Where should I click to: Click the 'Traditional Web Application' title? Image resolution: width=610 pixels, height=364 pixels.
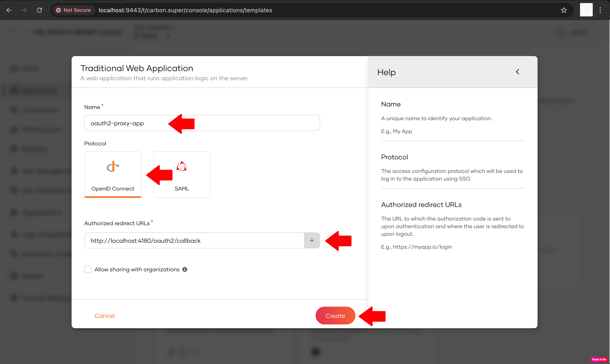[x=137, y=68]
